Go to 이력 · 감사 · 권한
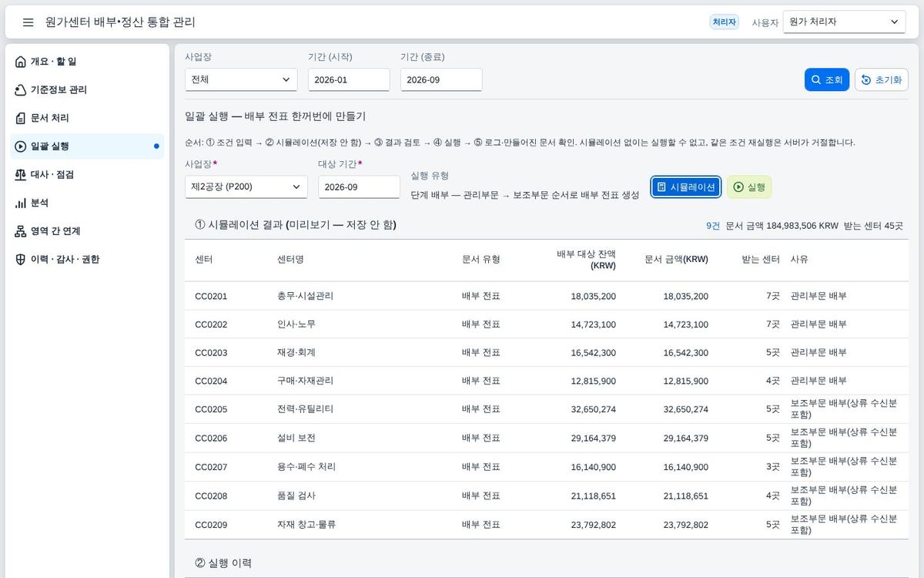 87,260
